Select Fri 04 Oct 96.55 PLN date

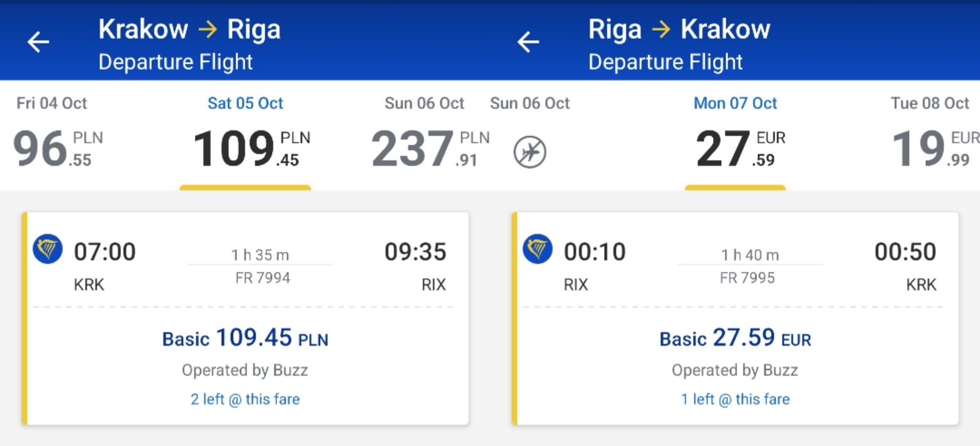(58, 134)
